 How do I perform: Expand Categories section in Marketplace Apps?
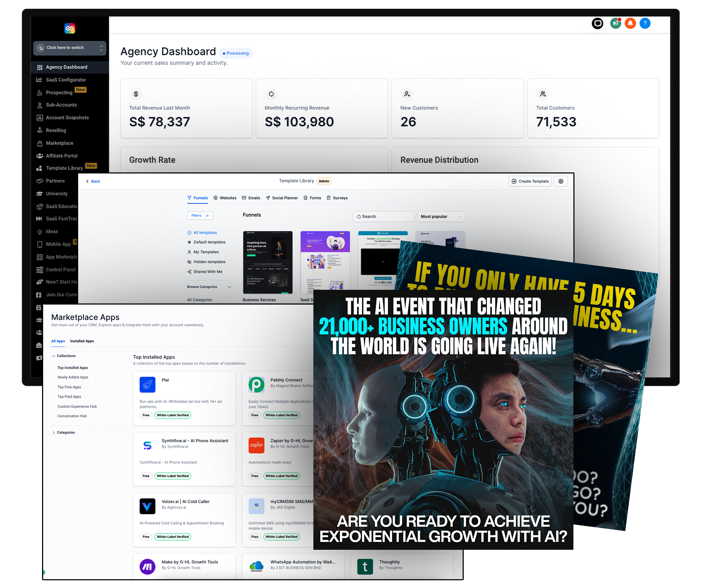click(x=66, y=432)
